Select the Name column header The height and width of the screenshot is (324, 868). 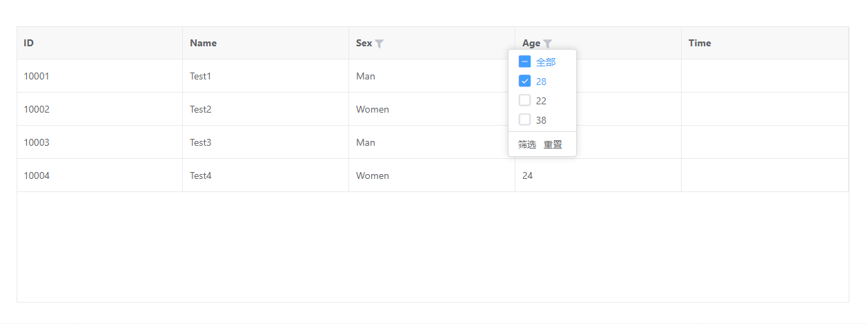click(203, 43)
